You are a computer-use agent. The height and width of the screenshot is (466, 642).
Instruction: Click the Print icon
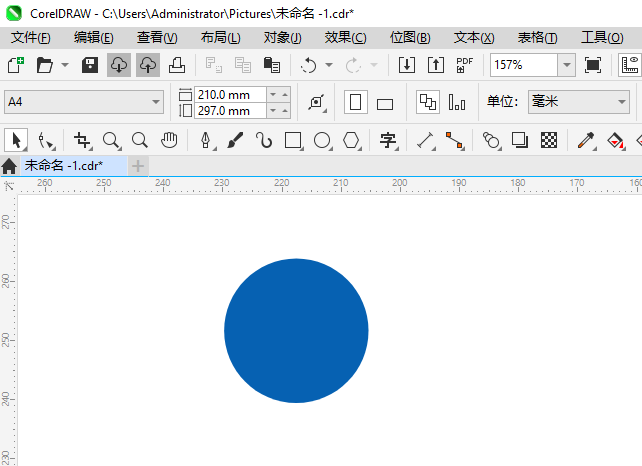coord(177,65)
